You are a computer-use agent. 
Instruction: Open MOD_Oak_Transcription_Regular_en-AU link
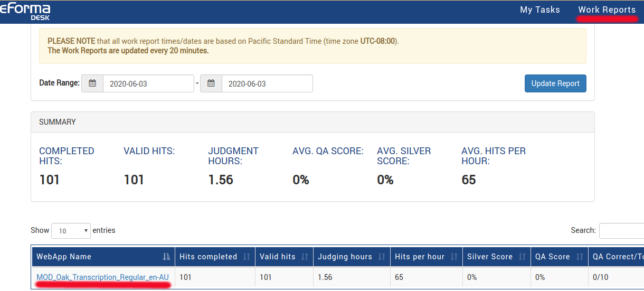click(102, 277)
